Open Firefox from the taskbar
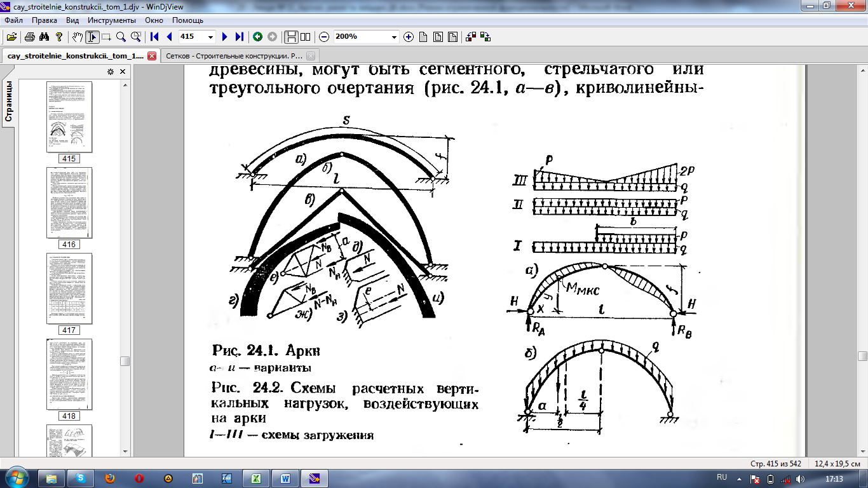The width and height of the screenshot is (868, 488). [110, 478]
